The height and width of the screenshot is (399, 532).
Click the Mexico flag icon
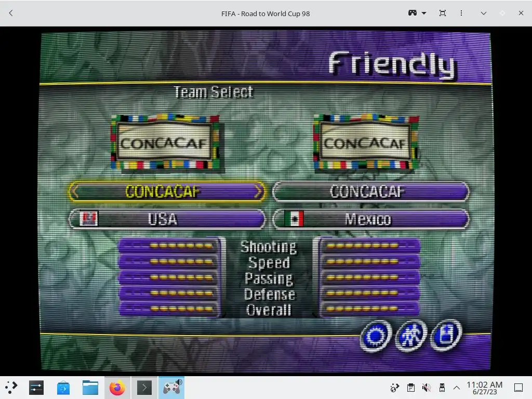(294, 219)
